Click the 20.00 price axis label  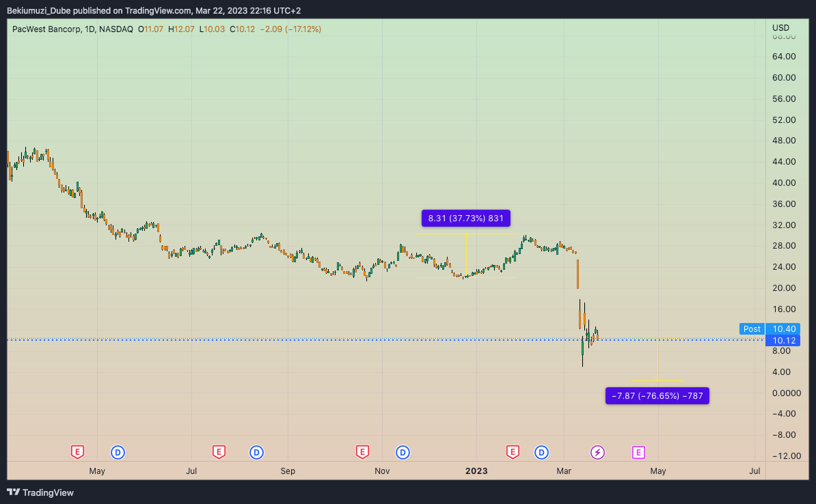(784, 288)
